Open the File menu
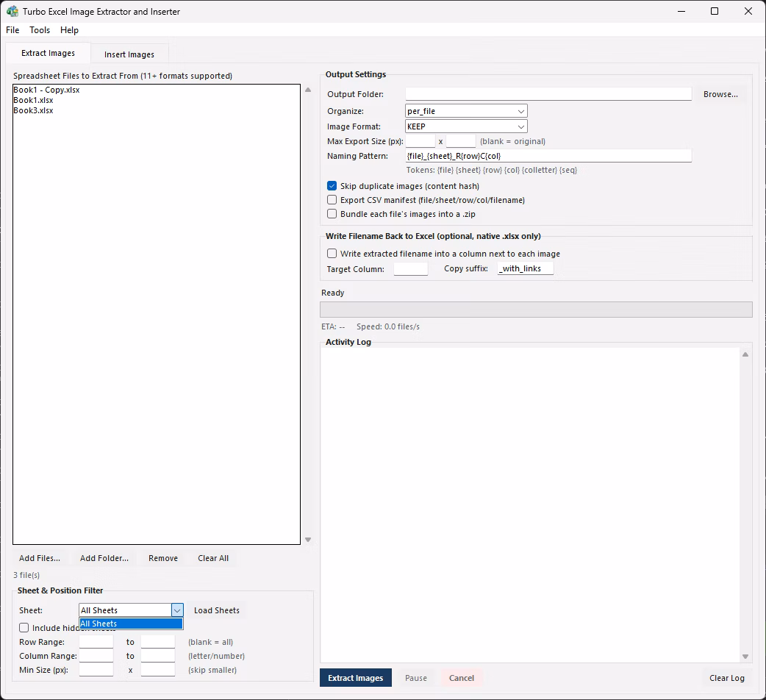The width and height of the screenshot is (766, 700). coord(12,30)
